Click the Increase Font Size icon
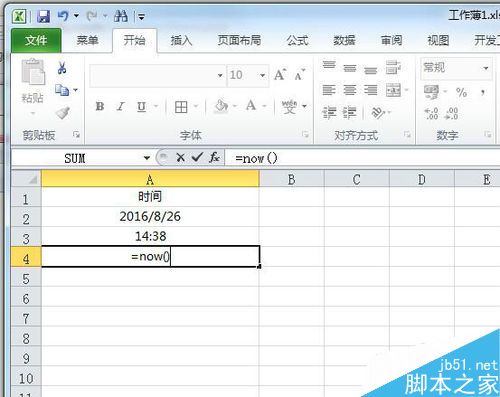The width and height of the screenshot is (500, 397). (280, 75)
